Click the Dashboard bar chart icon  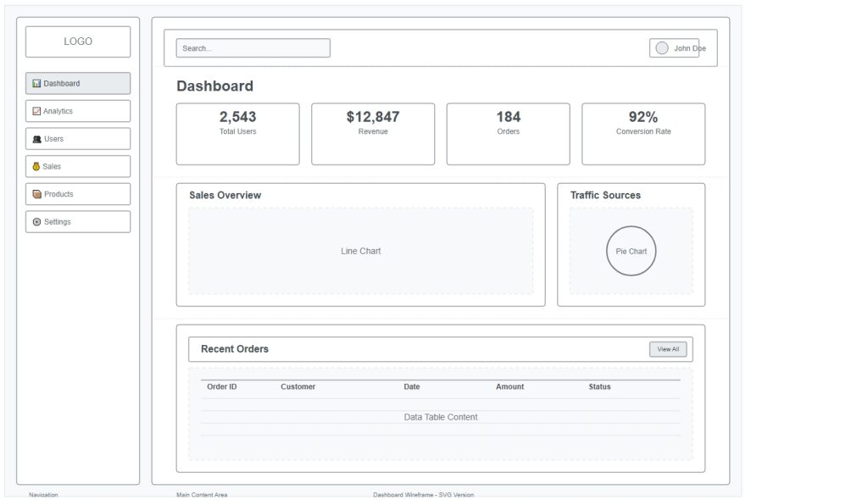coord(36,84)
